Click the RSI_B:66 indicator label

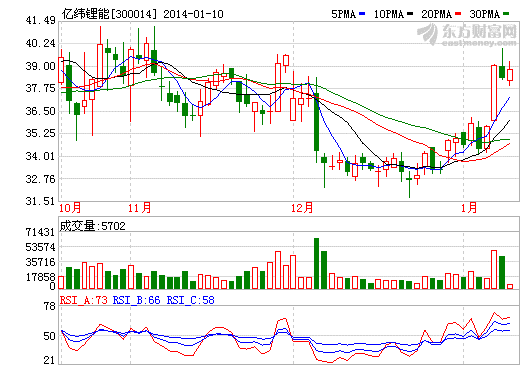[x=136, y=300]
